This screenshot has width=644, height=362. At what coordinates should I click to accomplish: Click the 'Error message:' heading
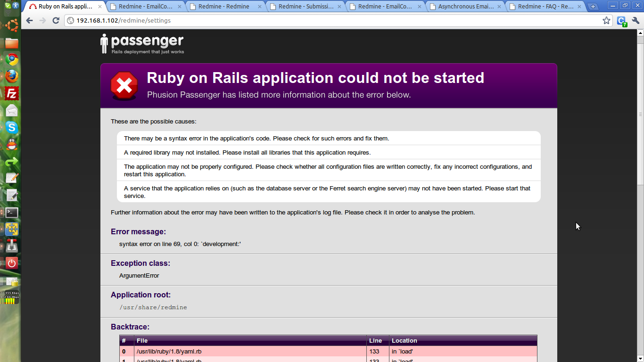[x=138, y=232]
